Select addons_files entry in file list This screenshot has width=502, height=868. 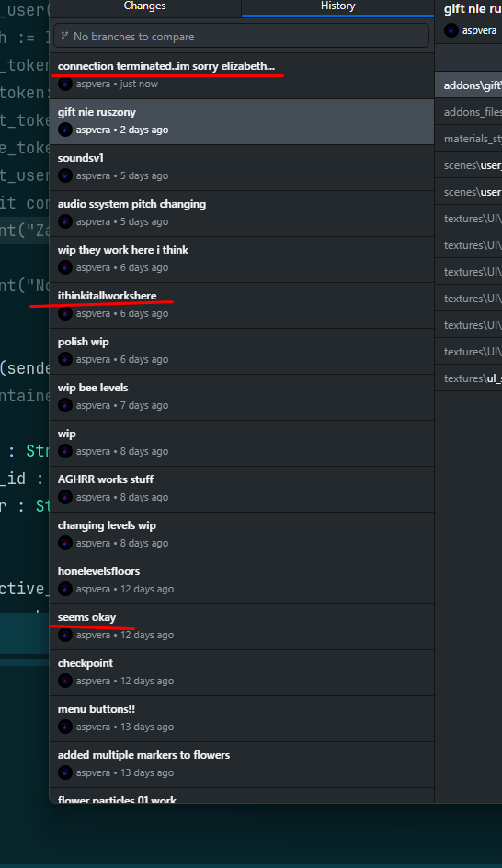[469, 112]
